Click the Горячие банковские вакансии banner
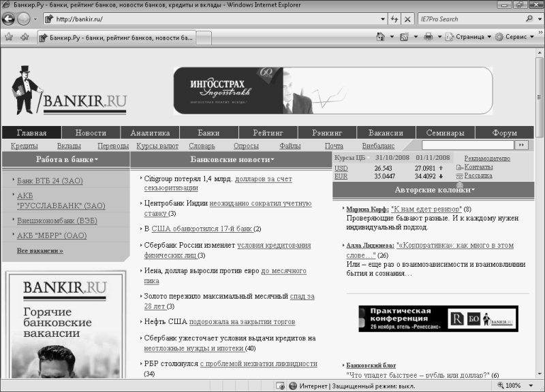Viewport: 545px width, 392px height. (x=65, y=325)
